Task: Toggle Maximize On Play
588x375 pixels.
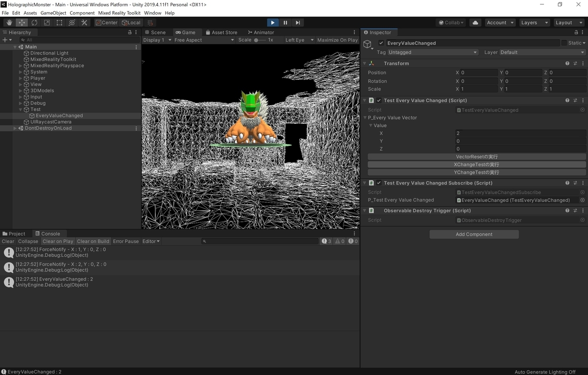Action: (x=338, y=40)
